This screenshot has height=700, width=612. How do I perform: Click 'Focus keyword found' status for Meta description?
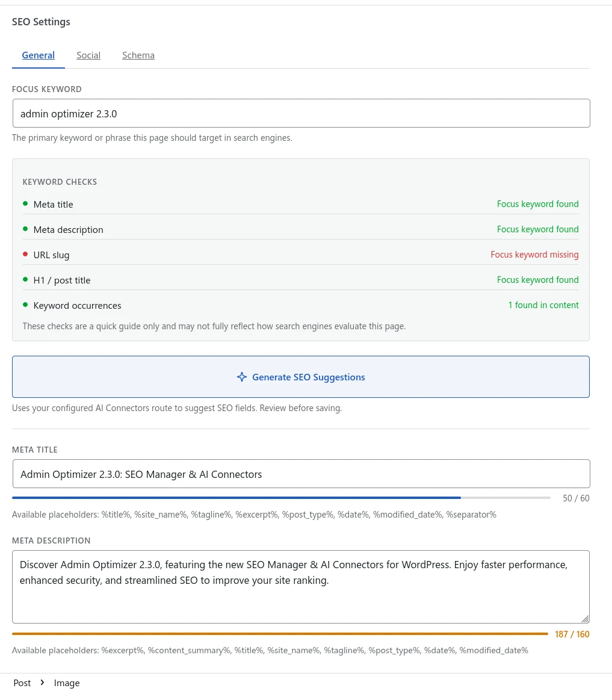(537, 229)
